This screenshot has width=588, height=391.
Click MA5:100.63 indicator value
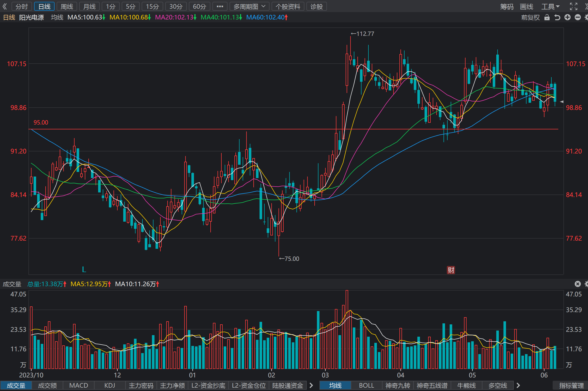pyautogui.click(x=86, y=17)
